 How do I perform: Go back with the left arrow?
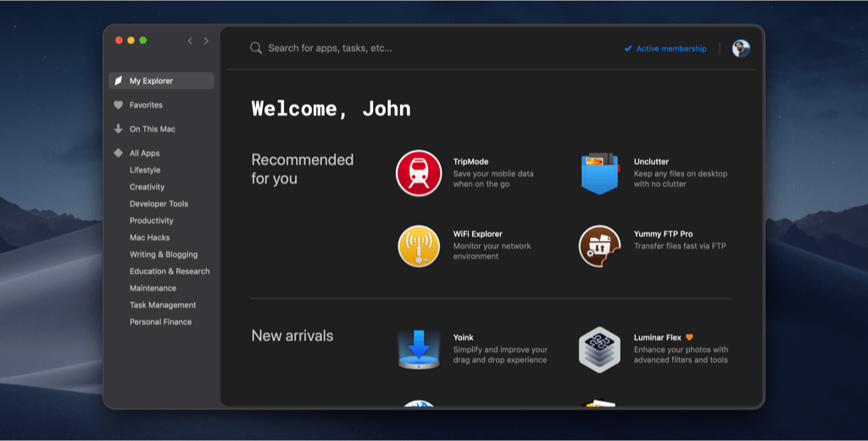pyautogui.click(x=190, y=41)
